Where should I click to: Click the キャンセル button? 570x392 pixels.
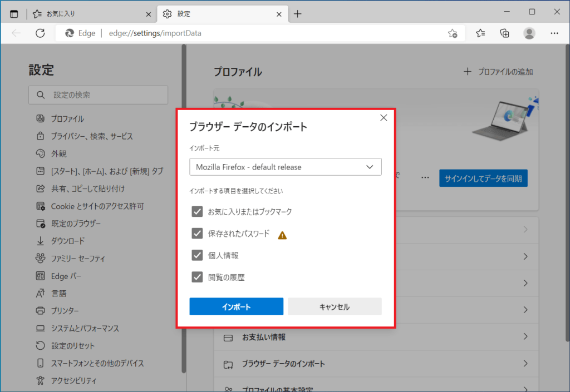click(335, 306)
